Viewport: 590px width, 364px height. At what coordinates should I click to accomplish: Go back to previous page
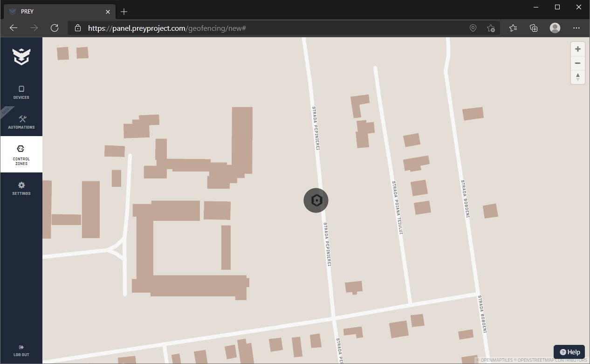[x=14, y=28]
